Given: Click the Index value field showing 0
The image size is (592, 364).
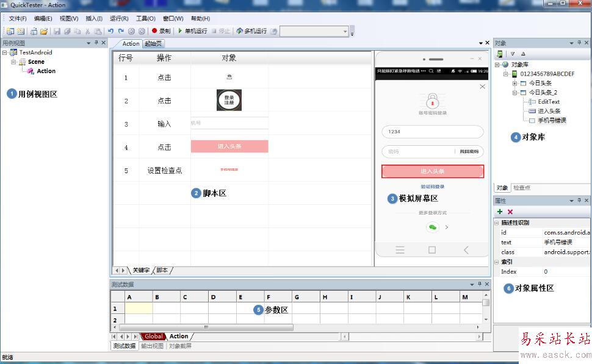Looking at the screenshot, I should (566, 271).
